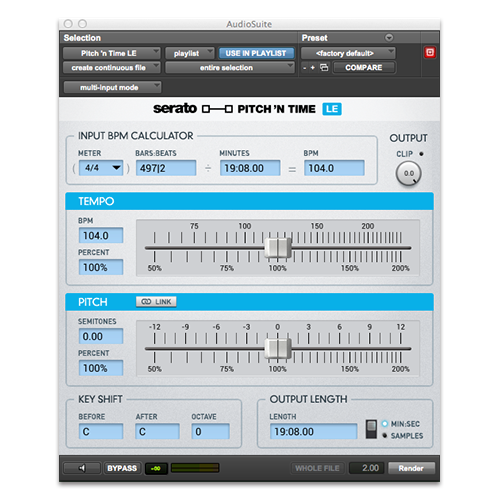Click the OUTPUT LENGTH heading
The image size is (500, 500).
(308, 399)
